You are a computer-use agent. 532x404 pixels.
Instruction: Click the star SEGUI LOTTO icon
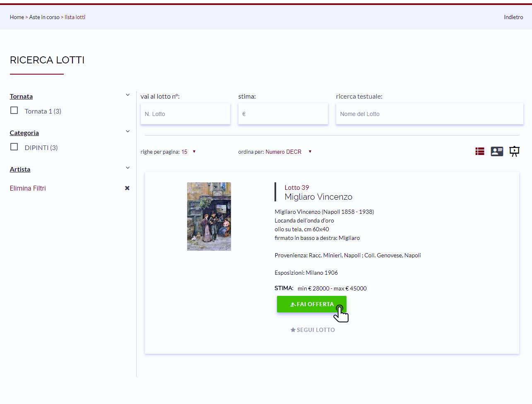click(293, 330)
